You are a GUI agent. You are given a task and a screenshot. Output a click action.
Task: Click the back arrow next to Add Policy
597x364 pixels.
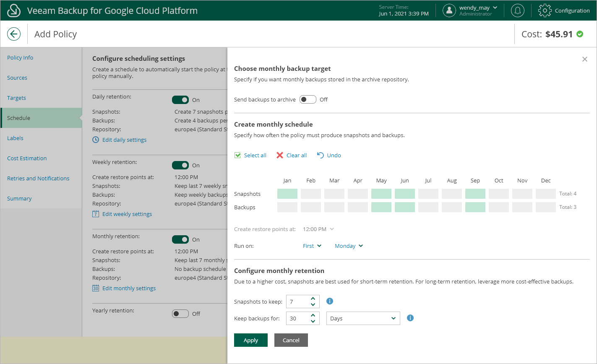(x=14, y=34)
